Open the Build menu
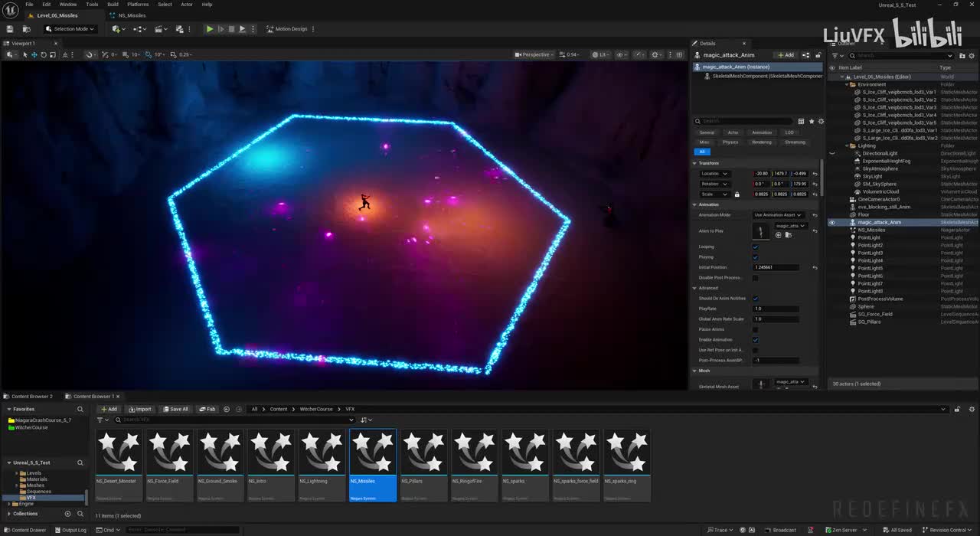Screen dimensions: 980x536 click(x=113, y=5)
